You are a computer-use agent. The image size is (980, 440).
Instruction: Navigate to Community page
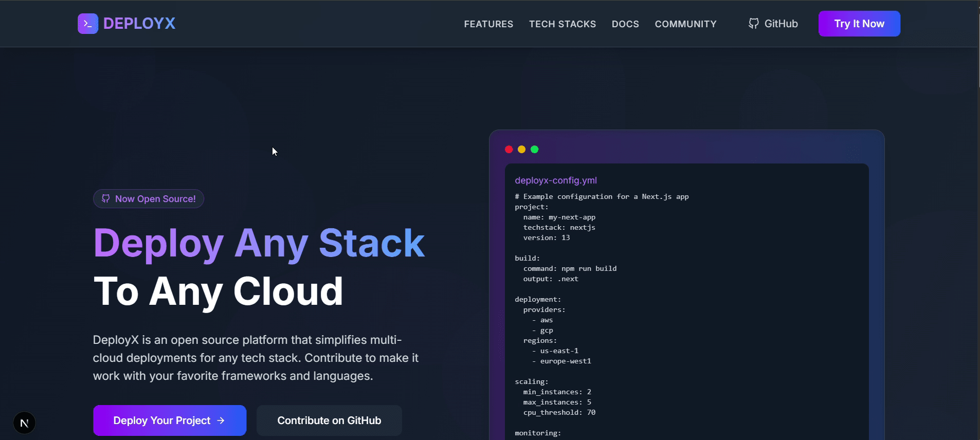tap(685, 24)
